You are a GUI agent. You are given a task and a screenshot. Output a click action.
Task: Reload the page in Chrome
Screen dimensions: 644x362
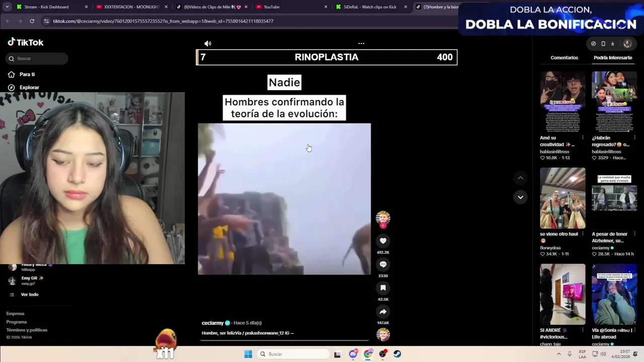(x=32, y=21)
